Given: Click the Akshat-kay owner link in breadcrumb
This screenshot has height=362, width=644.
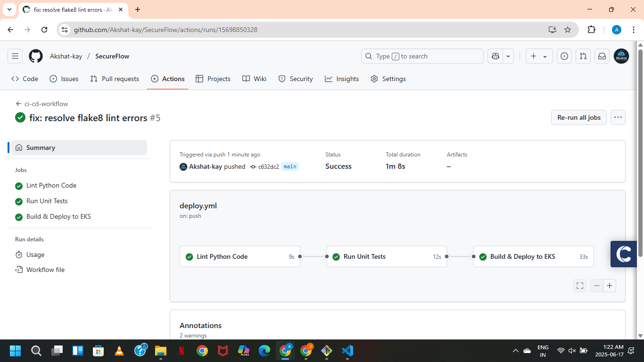Looking at the screenshot, I should (x=66, y=56).
